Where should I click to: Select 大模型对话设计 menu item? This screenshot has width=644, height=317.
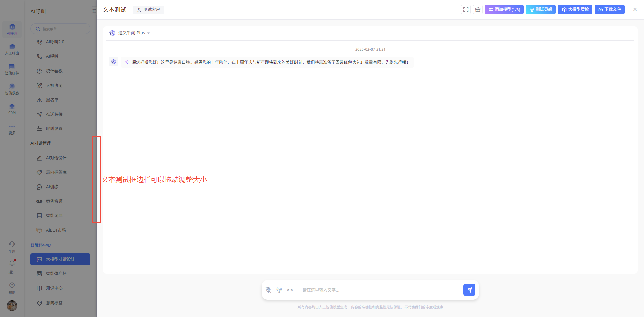tap(60, 259)
